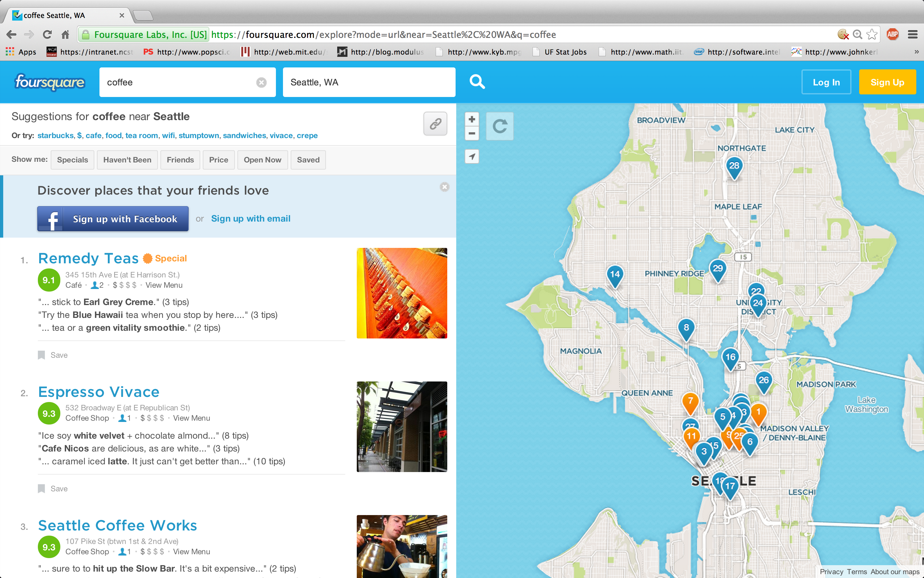Viewport: 924px width, 578px height.
Task: Sign up with Facebook
Action: [x=113, y=219]
